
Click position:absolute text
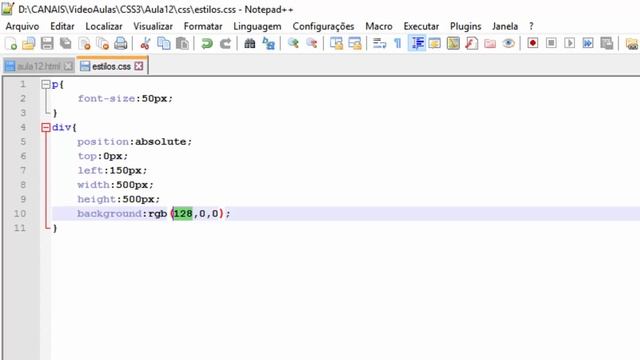pyautogui.click(x=134, y=142)
